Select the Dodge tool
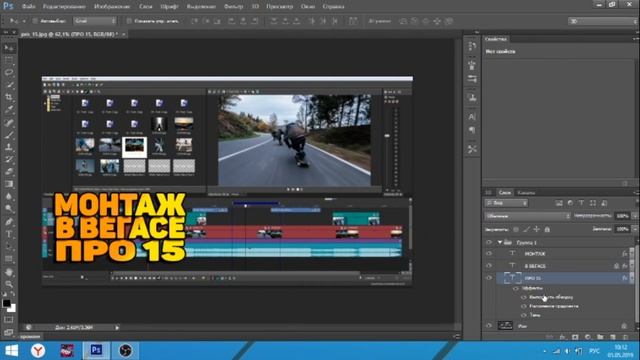This screenshot has width=640, height=360. coord(9,209)
